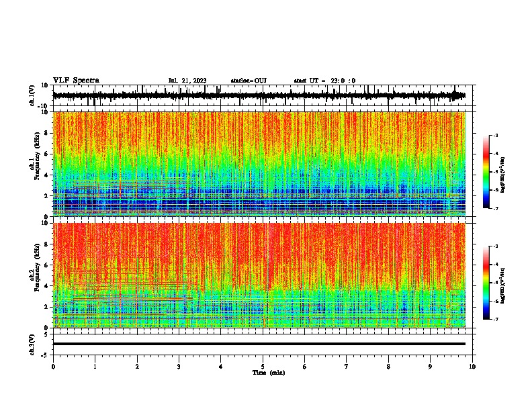Click the 'Time (min)' axis label
The width and height of the screenshot is (532, 411).
269,373
